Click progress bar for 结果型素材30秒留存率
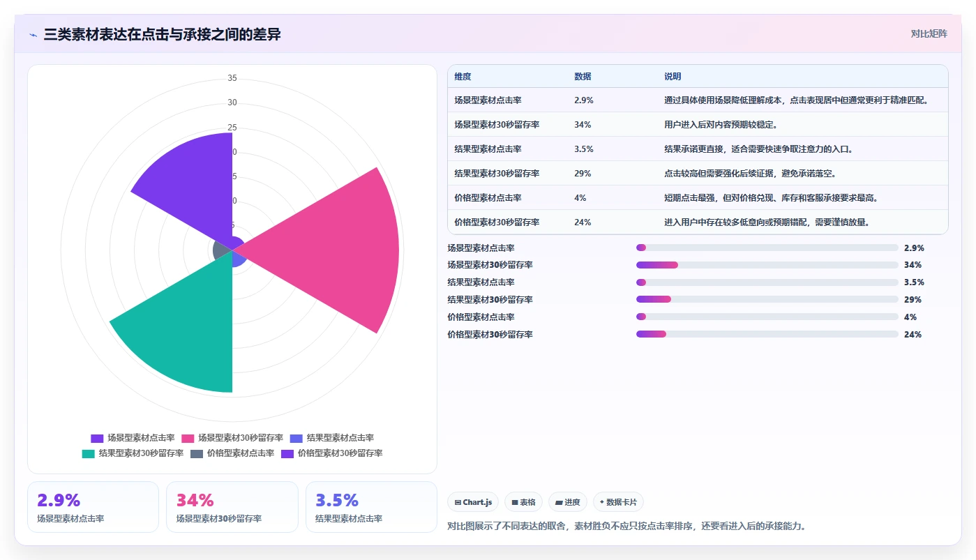Image resolution: width=976 pixels, height=560 pixels. tap(767, 299)
